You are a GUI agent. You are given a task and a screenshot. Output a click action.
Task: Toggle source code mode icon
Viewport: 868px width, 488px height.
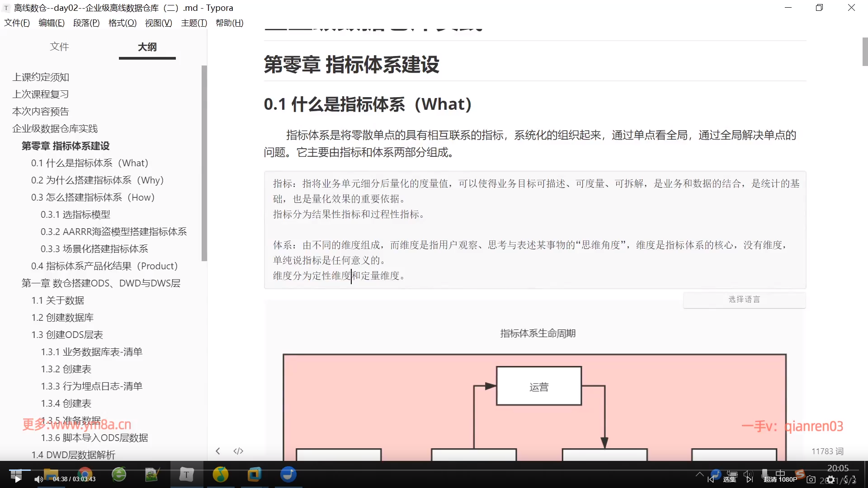[x=238, y=451]
